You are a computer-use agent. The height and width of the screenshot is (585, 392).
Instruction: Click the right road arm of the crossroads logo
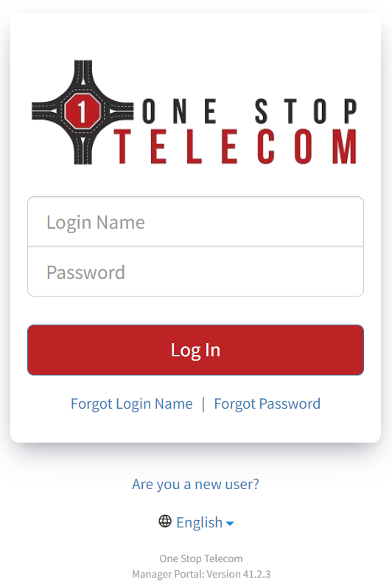pos(120,111)
